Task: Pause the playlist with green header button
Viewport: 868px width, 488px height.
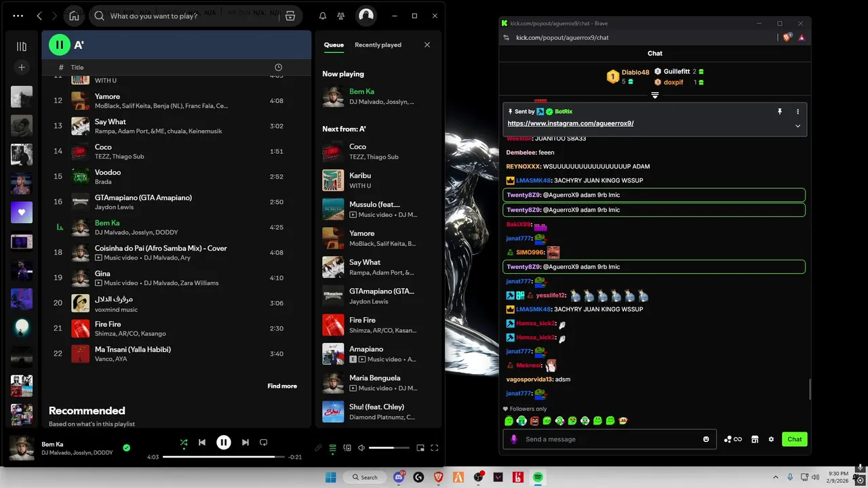Action: (x=60, y=45)
